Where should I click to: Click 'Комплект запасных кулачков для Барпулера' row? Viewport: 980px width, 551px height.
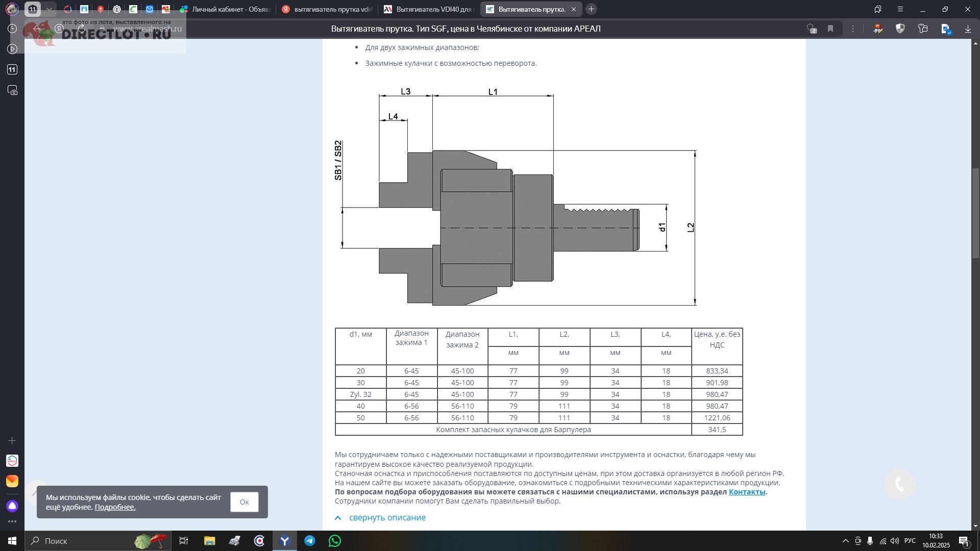click(x=513, y=430)
